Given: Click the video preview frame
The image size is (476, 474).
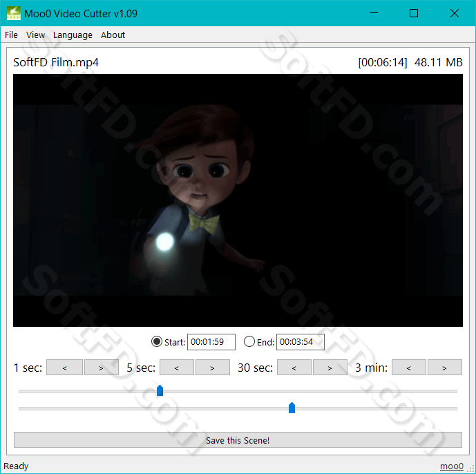Looking at the screenshot, I should tap(238, 200).
